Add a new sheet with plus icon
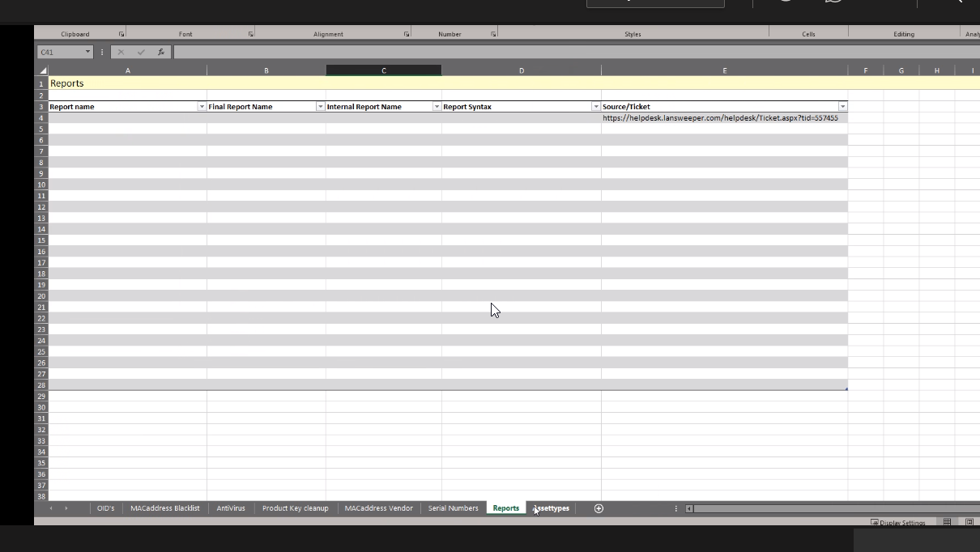This screenshot has height=552, width=980. (599, 508)
